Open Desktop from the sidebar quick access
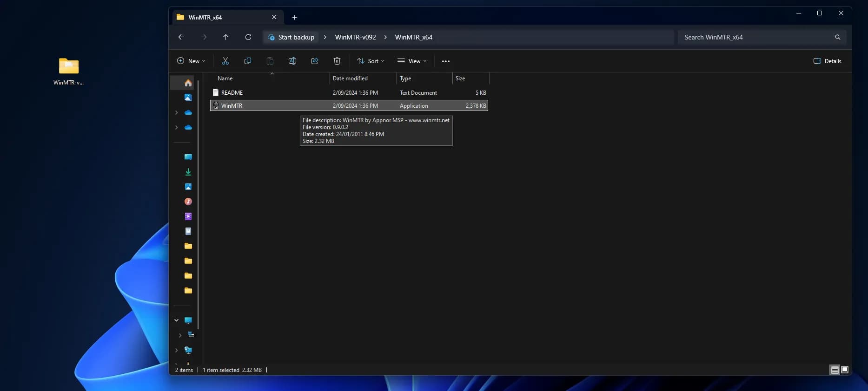 coord(188,157)
